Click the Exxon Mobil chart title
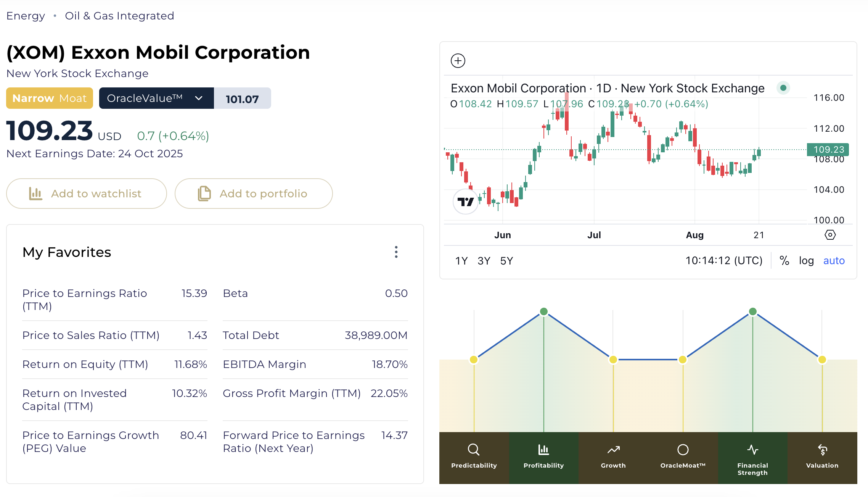The image size is (868, 497). point(608,88)
